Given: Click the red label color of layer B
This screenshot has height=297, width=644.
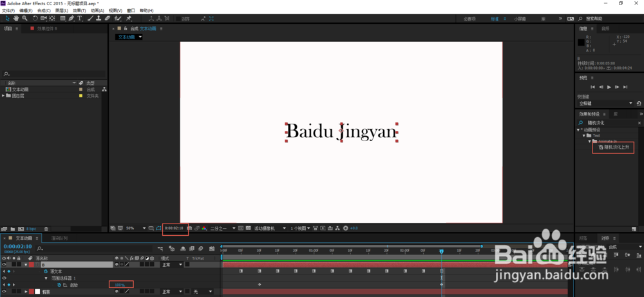Looking at the screenshot, I should point(32,265).
